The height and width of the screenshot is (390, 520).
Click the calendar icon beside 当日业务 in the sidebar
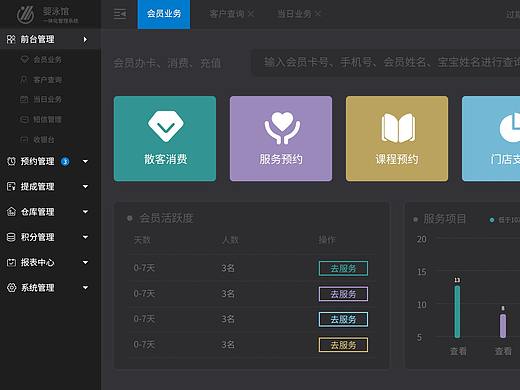click(x=24, y=99)
